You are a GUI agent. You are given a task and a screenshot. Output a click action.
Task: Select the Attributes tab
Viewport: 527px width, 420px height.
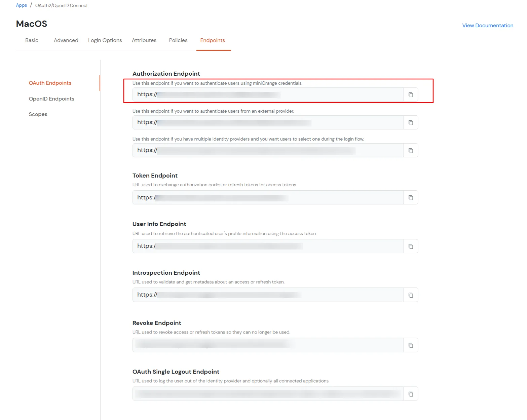pyautogui.click(x=144, y=40)
